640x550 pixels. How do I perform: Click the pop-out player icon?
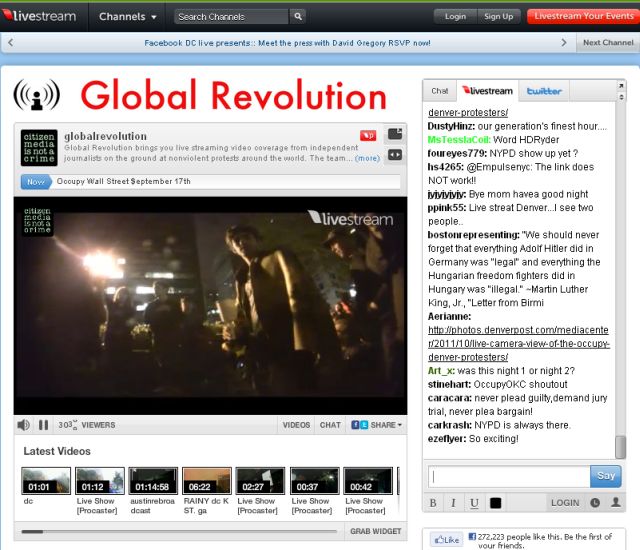tap(395, 134)
